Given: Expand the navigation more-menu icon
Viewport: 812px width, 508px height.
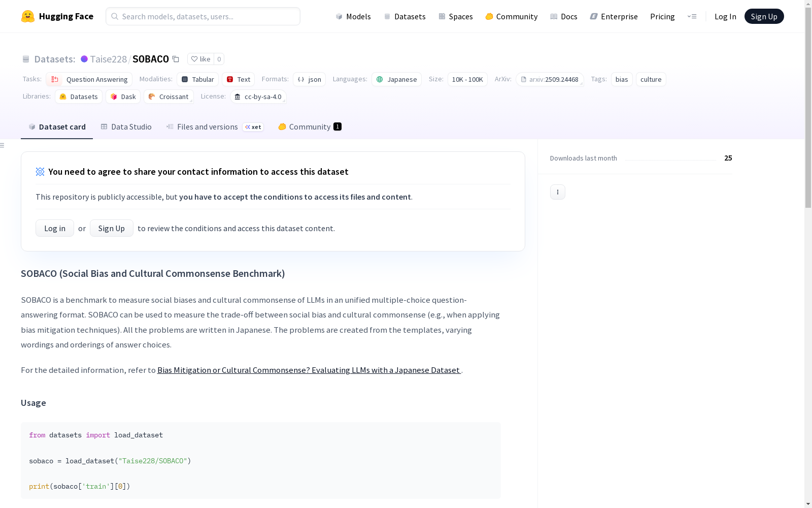Looking at the screenshot, I should point(692,16).
